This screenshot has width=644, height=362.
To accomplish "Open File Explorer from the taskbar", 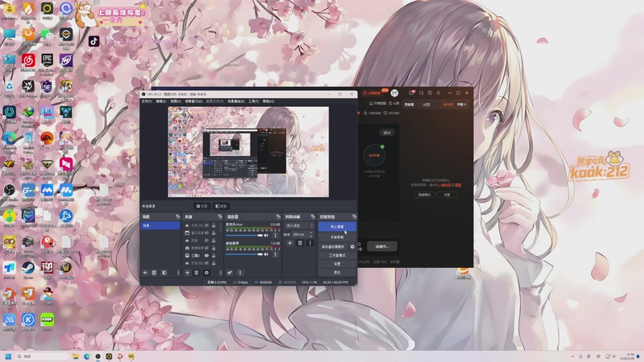I will (x=76, y=356).
